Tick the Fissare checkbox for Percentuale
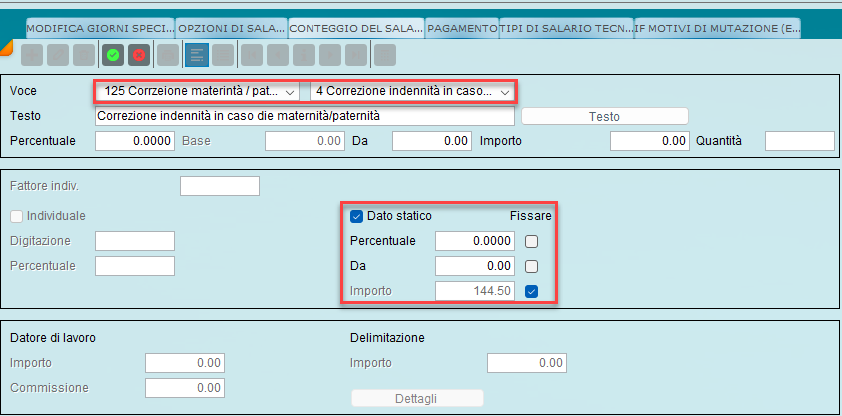 (532, 241)
